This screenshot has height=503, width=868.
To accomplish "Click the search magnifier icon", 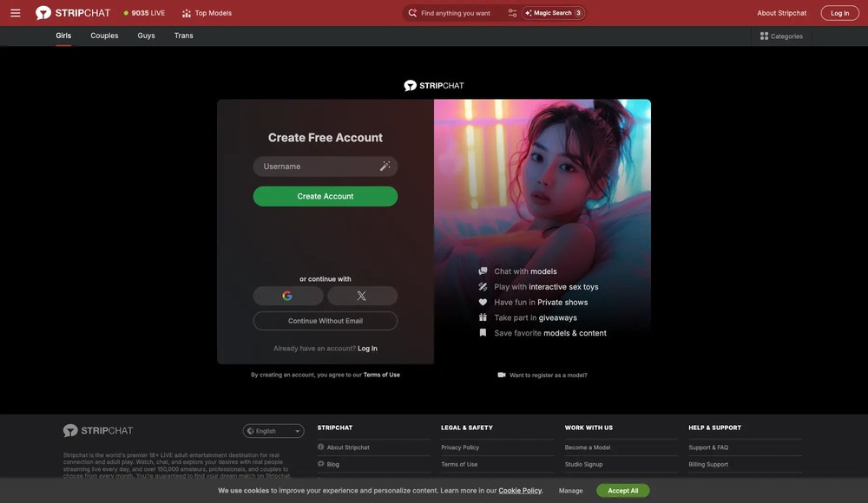I will (x=412, y=13).
